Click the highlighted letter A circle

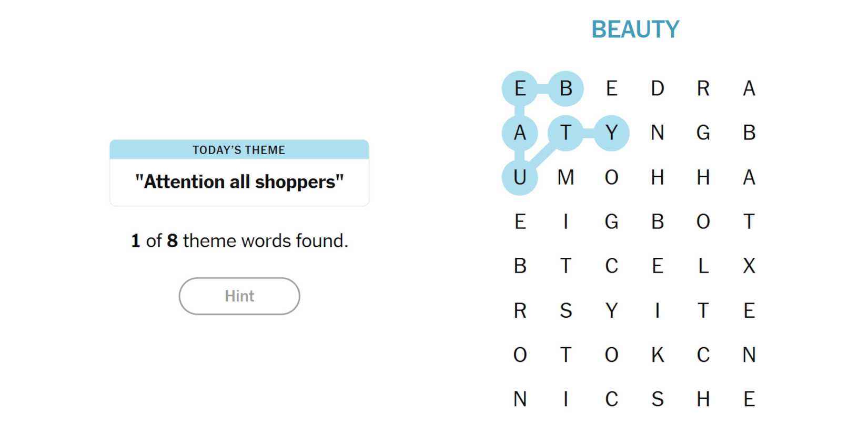(x=520, y=133)
